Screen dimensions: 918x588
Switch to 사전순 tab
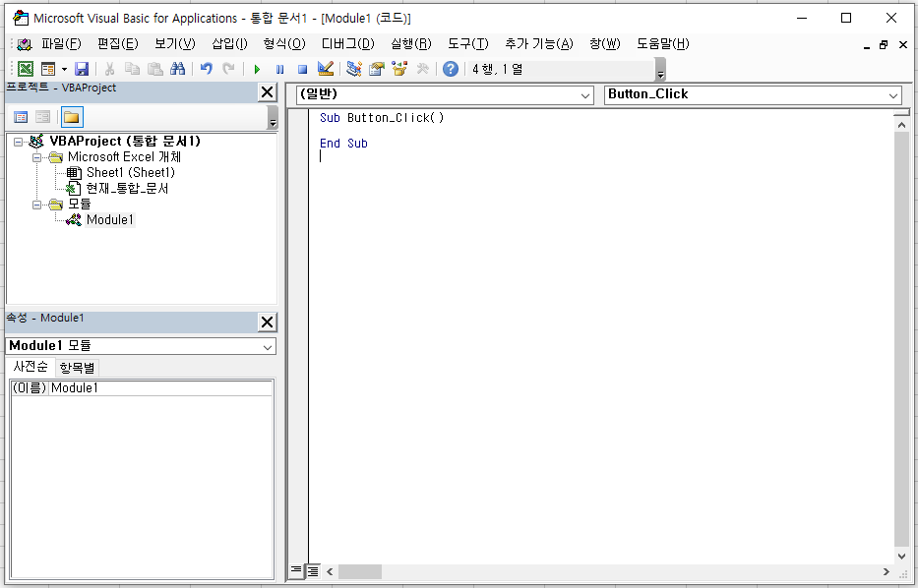tap(31, 367)
